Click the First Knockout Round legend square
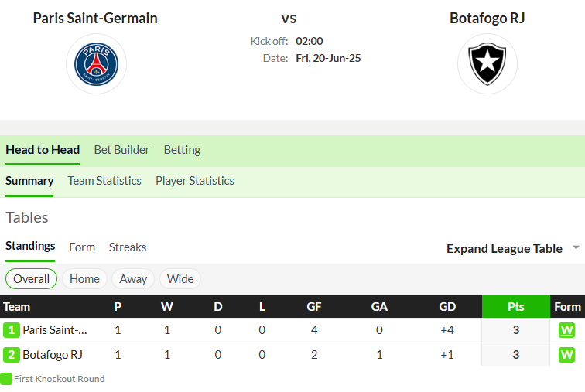The image size is (585, 392). click(x=6, y=379)
